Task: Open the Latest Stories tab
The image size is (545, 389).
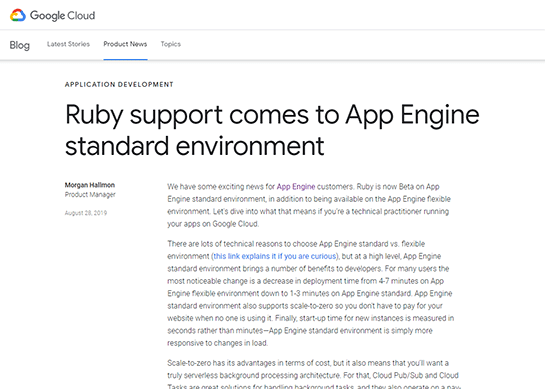Action: pos(68,44)
